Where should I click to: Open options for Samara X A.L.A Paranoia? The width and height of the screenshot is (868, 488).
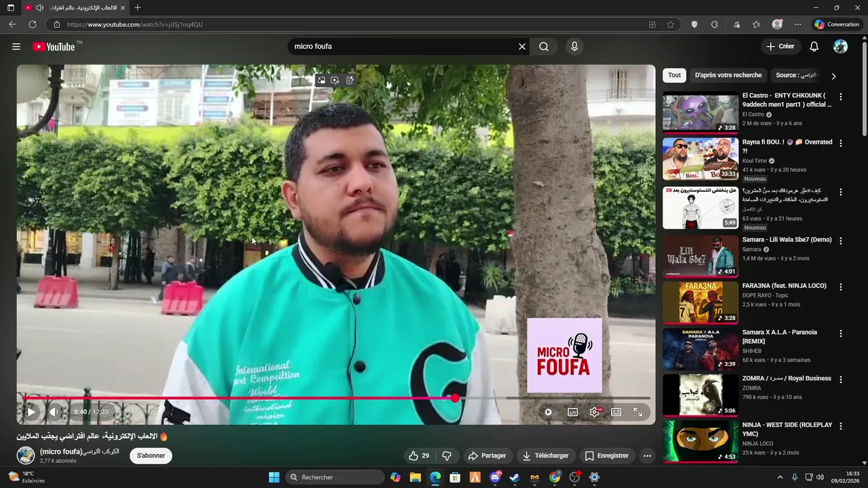pos(841,333)
